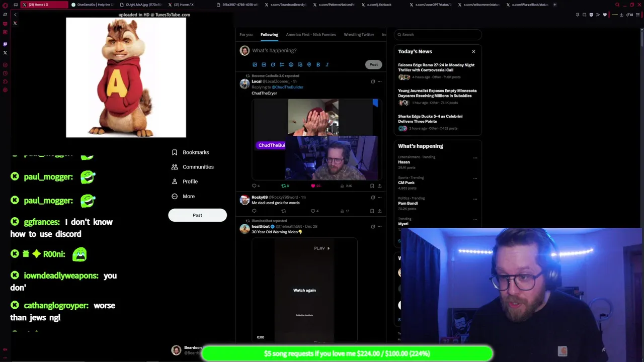Switch to GiveSendGo browser tab
Viewport: 644px width, 362px height.
(x=93, y=5)
